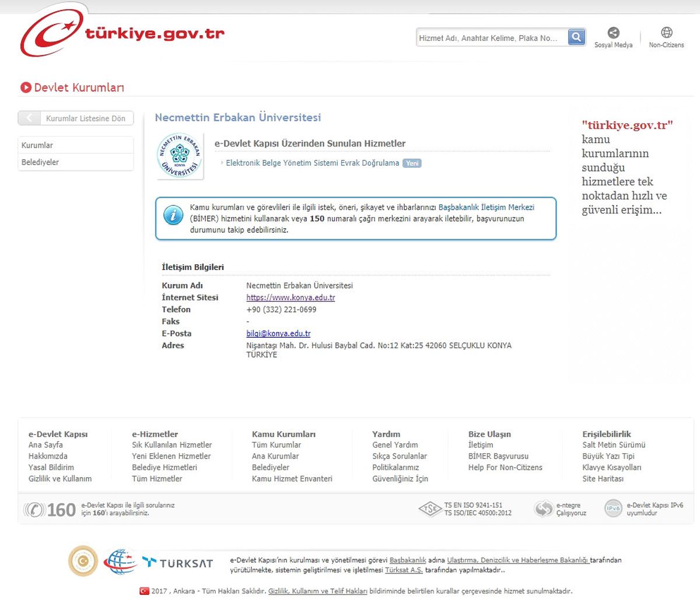Open the Başbakanlık İletişim Merkezi link
This screenshot has height=609, width=700.
(x=487, y=207)
